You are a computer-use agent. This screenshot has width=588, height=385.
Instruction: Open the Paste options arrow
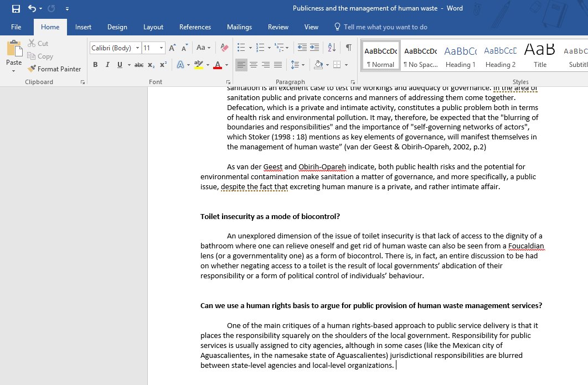pyautogui.click(x=14, y=71)
